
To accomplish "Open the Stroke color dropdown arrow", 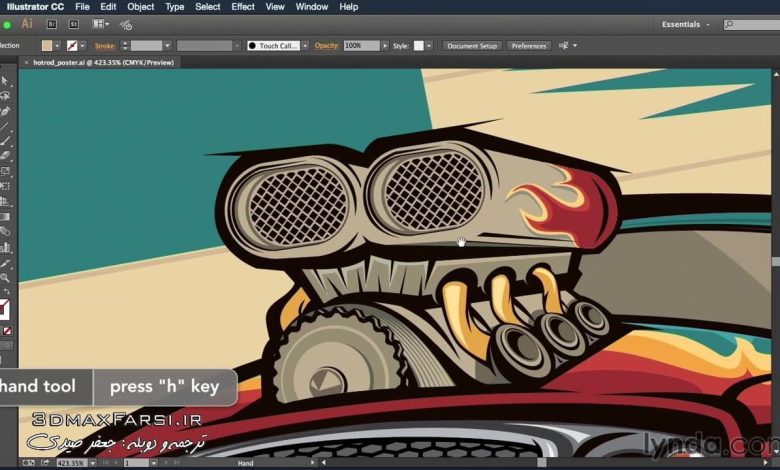I will (x=83, y=46).
